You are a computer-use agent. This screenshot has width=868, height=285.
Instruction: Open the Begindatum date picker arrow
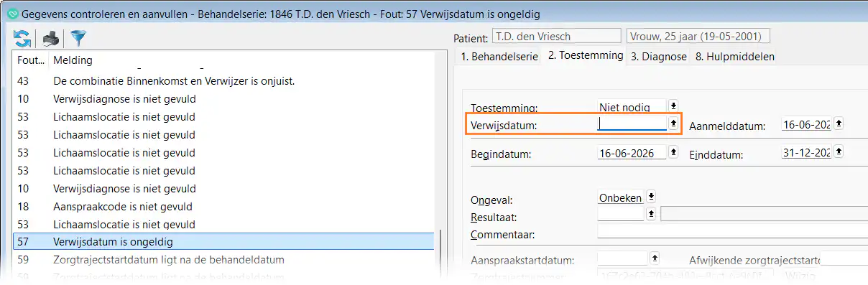click(x=673, y=152)
